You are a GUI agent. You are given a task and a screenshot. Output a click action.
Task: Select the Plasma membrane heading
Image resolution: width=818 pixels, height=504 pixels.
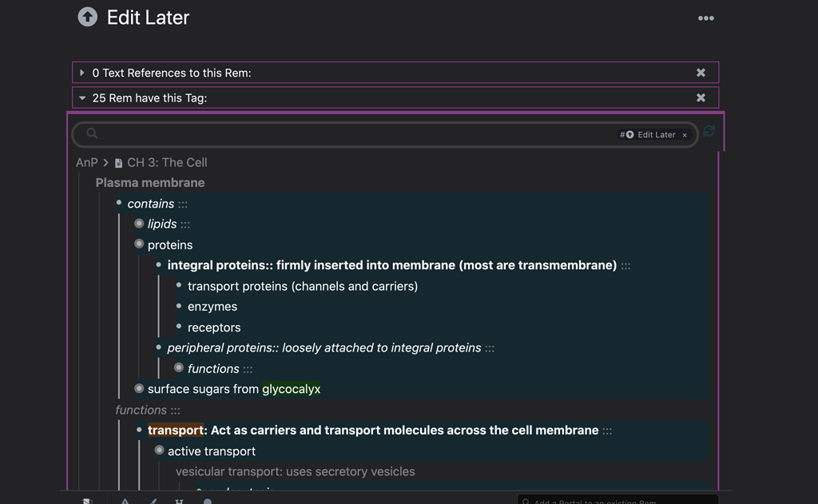point(150,183)
